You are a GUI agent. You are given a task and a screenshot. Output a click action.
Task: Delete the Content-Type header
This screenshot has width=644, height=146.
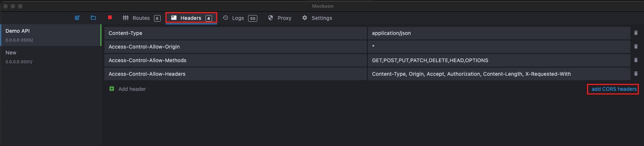click(636, 33)
